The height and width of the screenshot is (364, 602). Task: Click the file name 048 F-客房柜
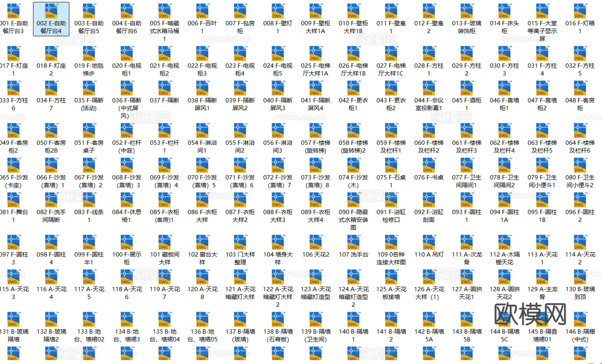pos(580,104)
